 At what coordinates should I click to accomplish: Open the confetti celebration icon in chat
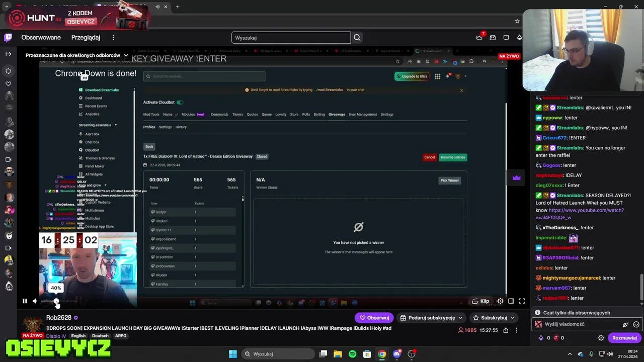625,324
